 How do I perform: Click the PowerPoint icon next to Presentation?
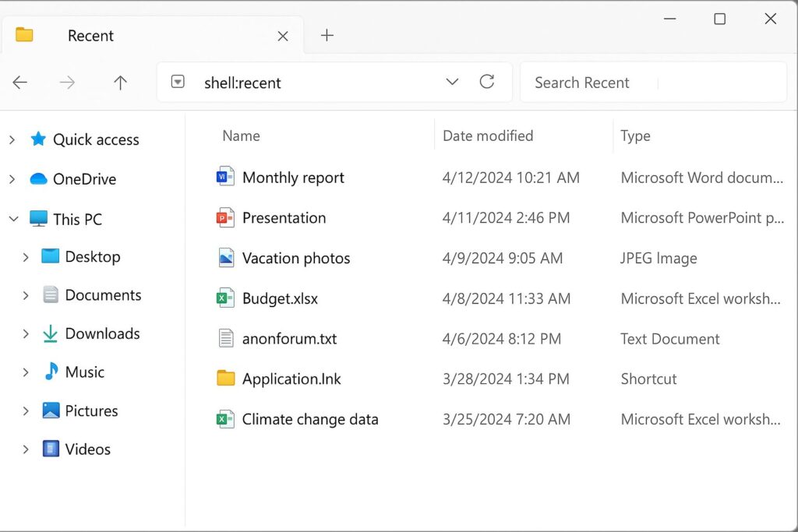[x=225, y=218]
